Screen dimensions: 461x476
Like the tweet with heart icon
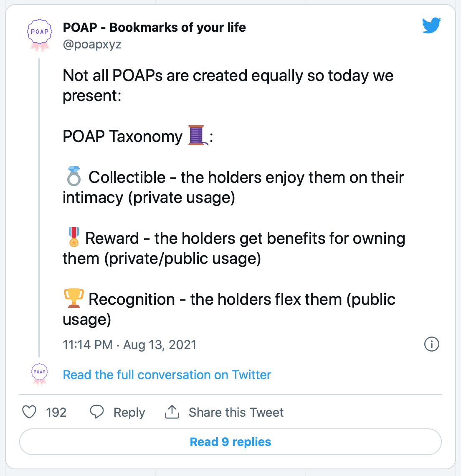(x=30, y=412)
